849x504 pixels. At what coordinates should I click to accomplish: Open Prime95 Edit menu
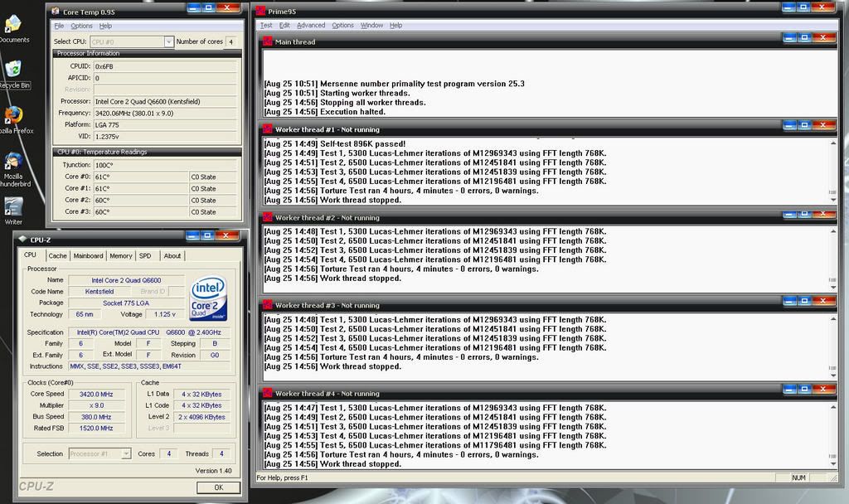tap(285, 26)
